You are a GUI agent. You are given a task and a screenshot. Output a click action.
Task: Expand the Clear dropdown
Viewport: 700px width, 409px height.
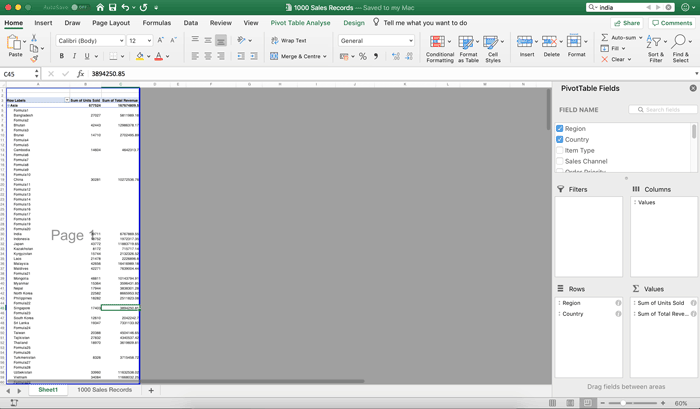pos(629,59)
